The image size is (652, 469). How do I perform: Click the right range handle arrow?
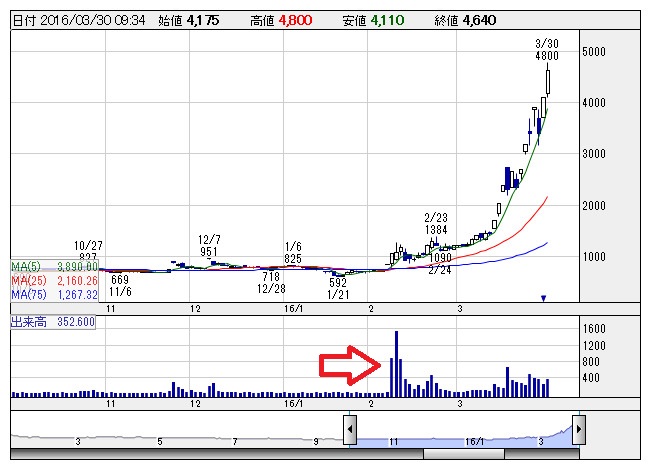point(579,429)
